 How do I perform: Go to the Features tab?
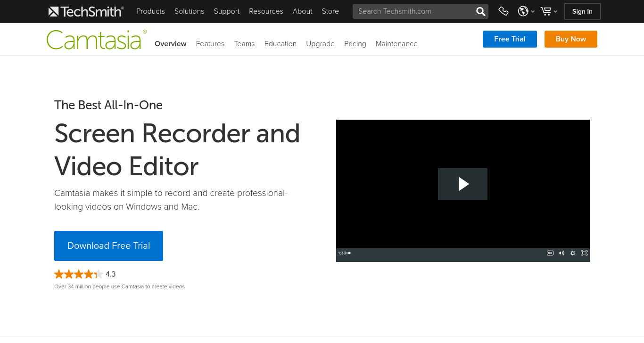(x=210, y=44)
